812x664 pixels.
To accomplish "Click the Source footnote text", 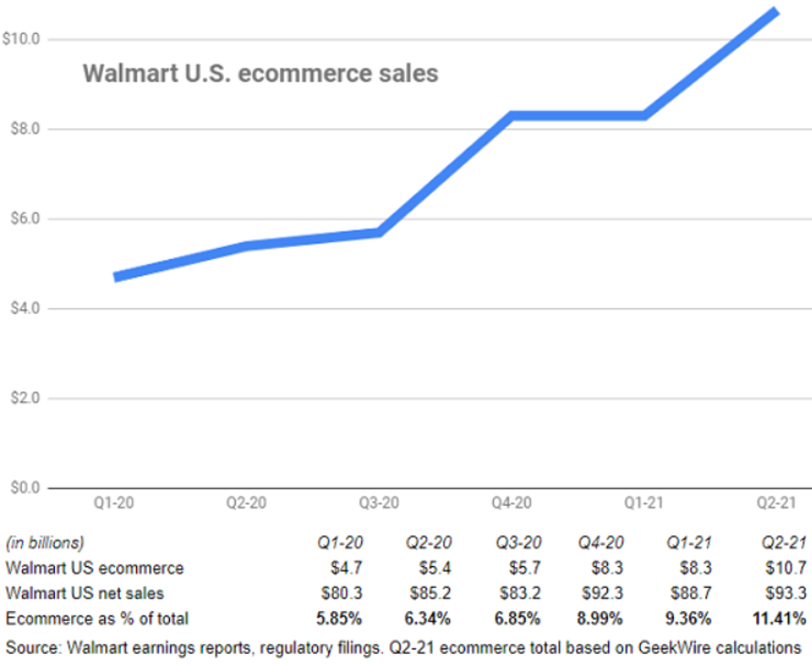I will click(x=402, y=647).
